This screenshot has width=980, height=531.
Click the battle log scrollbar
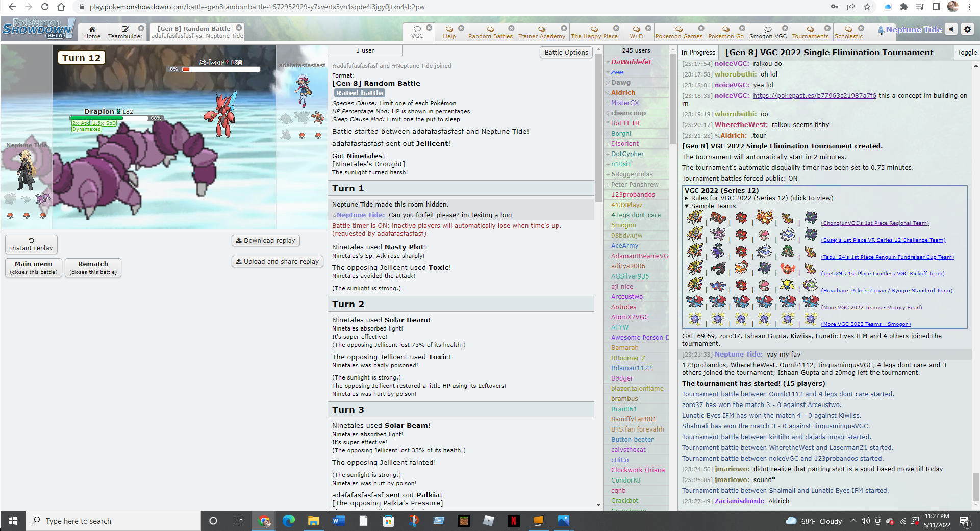coord(598,128)
